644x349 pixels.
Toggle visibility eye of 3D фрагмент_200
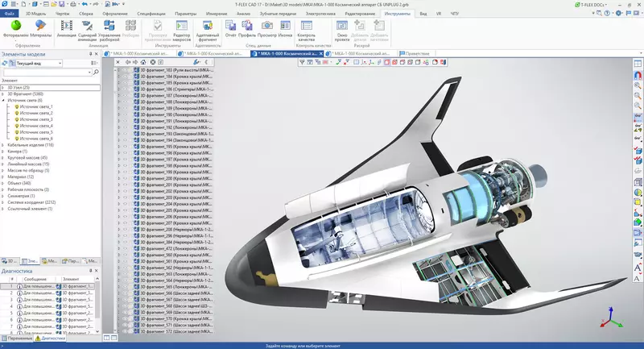tap(125, 178)
